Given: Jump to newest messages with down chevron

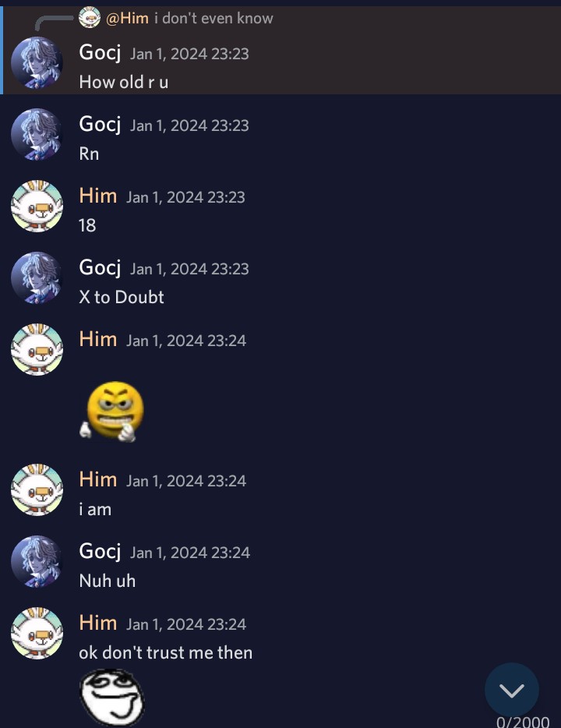Looking at the screenshot, I should 511,690.
